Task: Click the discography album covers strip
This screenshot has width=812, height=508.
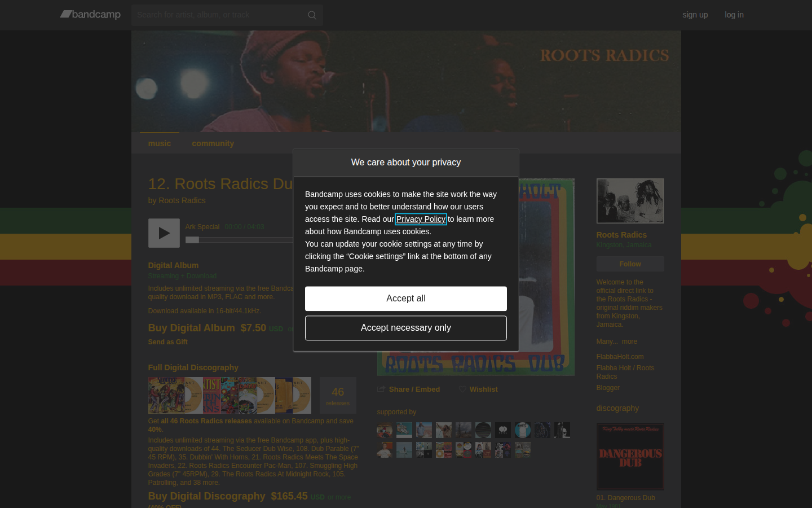Action: coord(230,396)
